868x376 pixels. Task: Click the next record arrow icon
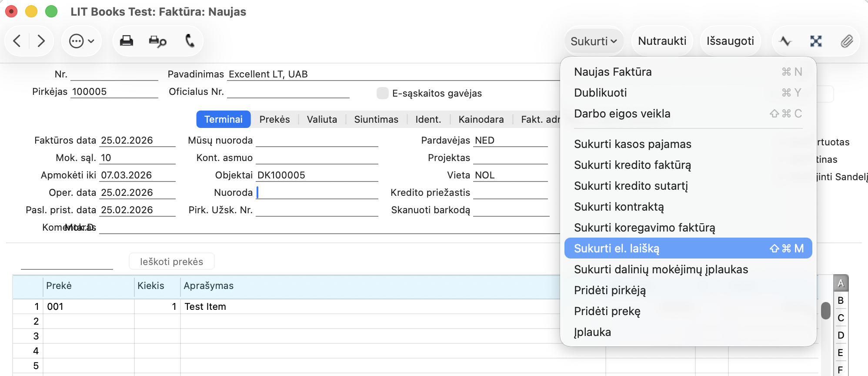[41, 41]
